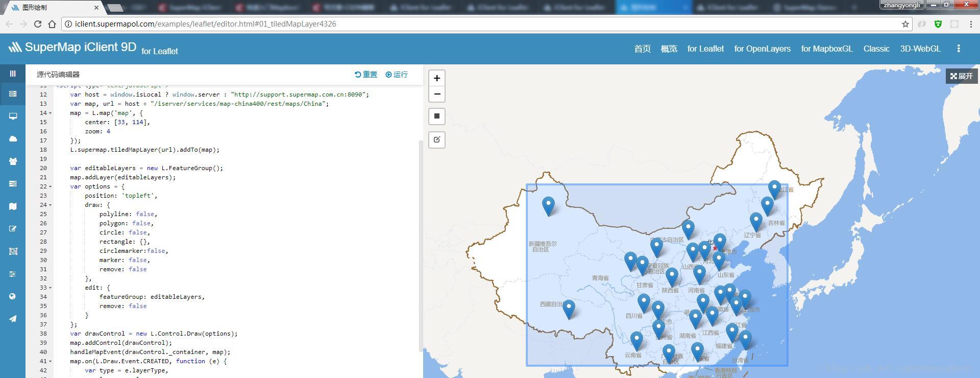Click the 源代码编辑器 panel title

click(58, 75)
